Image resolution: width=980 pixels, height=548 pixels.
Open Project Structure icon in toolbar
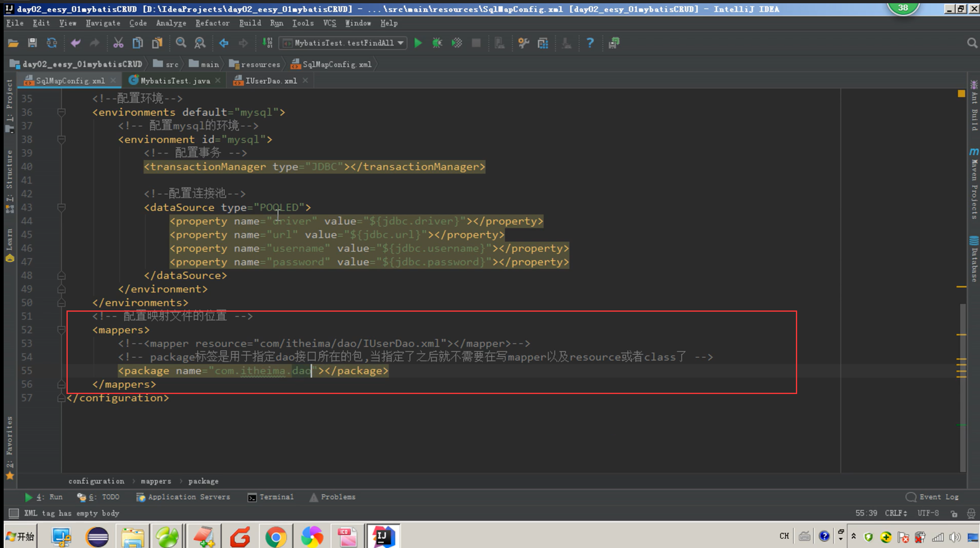(543, 43)
